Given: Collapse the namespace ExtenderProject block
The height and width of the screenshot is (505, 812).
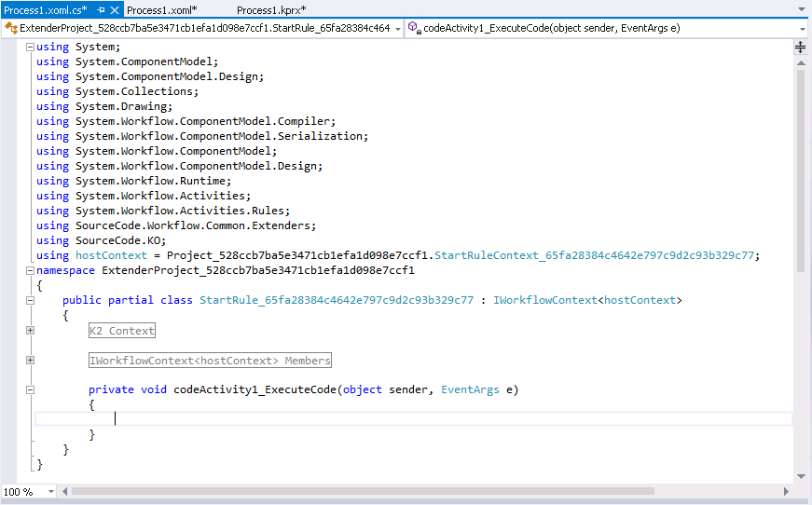Looking at the screenshot, I should coord(30,270).
